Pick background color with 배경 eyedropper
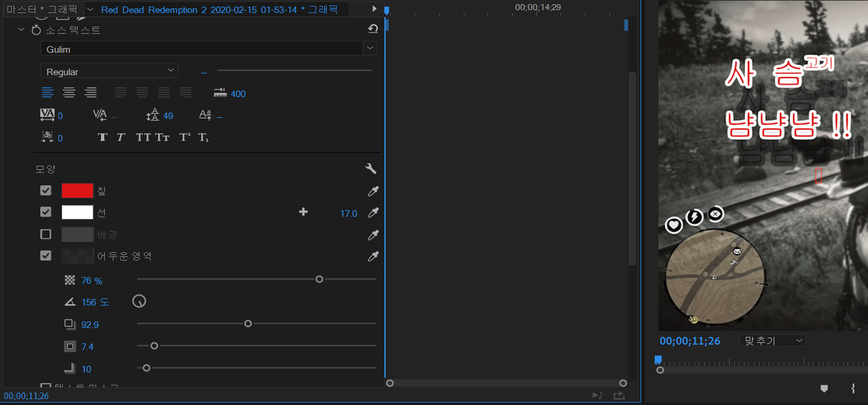 point(373,235)
